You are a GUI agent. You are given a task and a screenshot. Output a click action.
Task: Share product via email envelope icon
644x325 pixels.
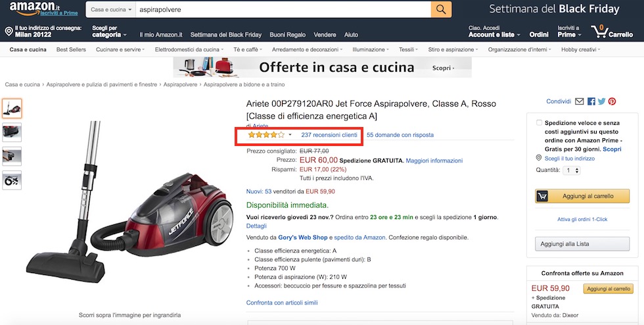579,101
